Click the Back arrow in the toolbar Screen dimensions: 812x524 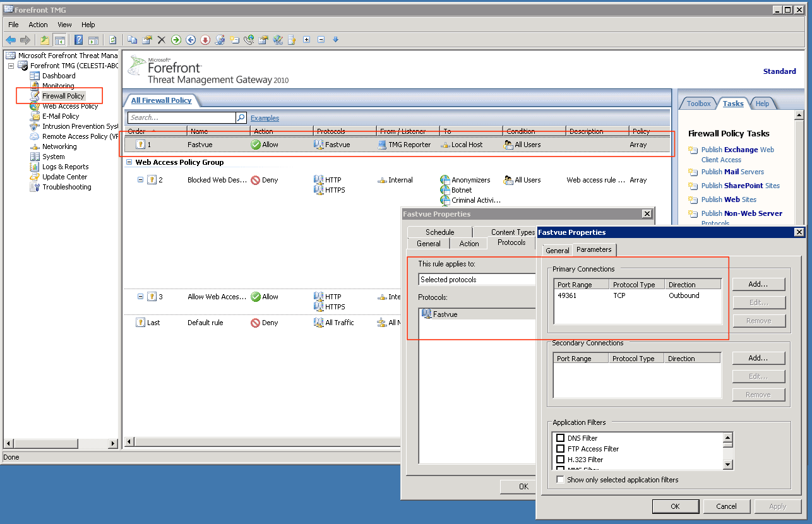(11, 40)
